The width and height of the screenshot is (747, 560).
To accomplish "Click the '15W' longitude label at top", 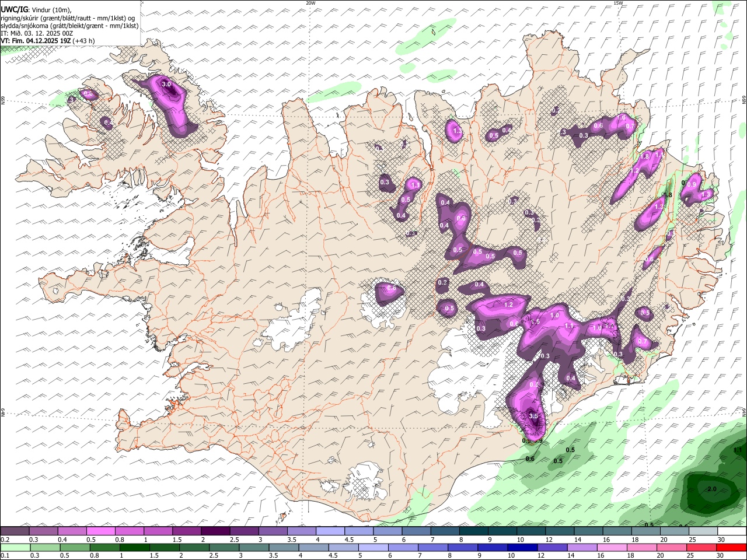I will pos(617,3).
